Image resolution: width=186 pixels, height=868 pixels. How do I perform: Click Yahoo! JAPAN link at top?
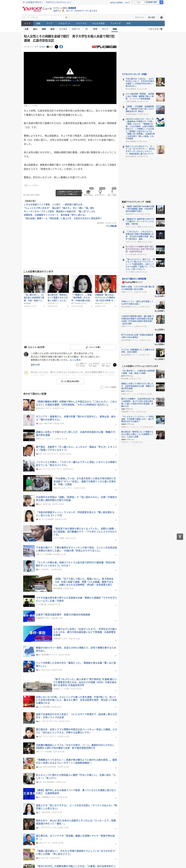click(x=116, y=2)
